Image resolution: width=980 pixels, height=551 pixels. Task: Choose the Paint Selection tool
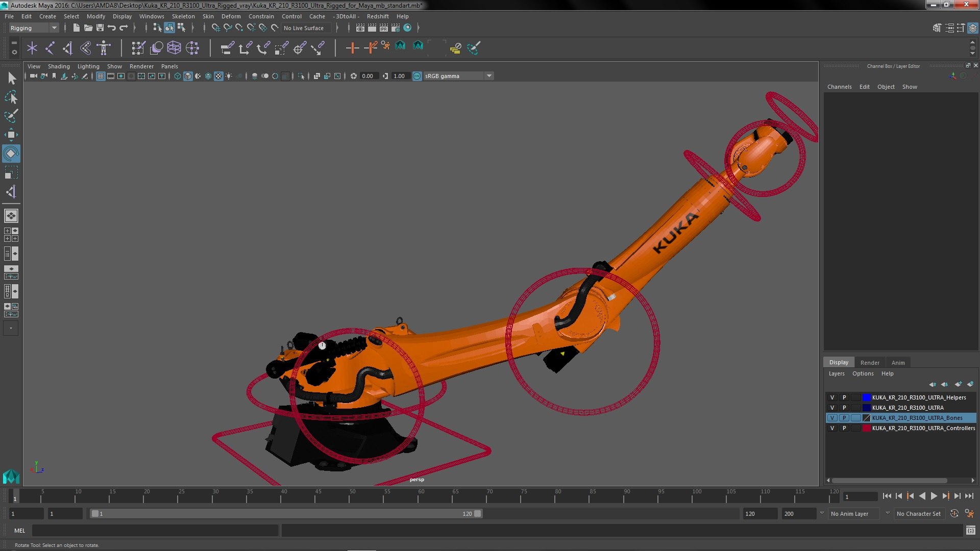[x=11, y=116]
